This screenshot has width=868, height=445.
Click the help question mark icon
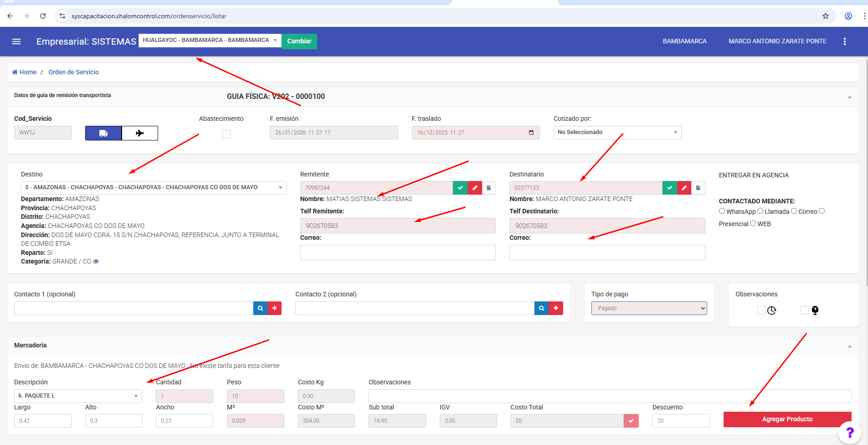coord(850,432)
